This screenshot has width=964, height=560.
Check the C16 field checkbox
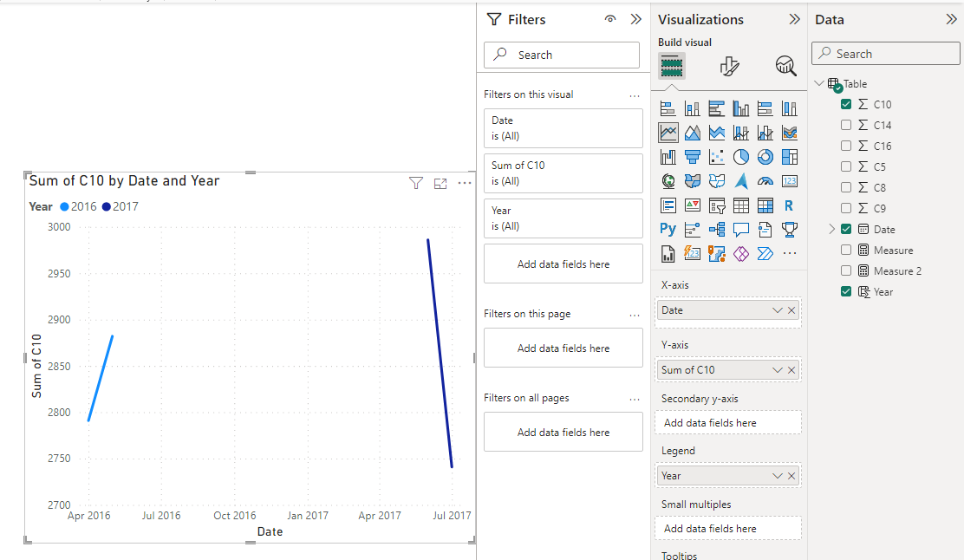(846, 146)
